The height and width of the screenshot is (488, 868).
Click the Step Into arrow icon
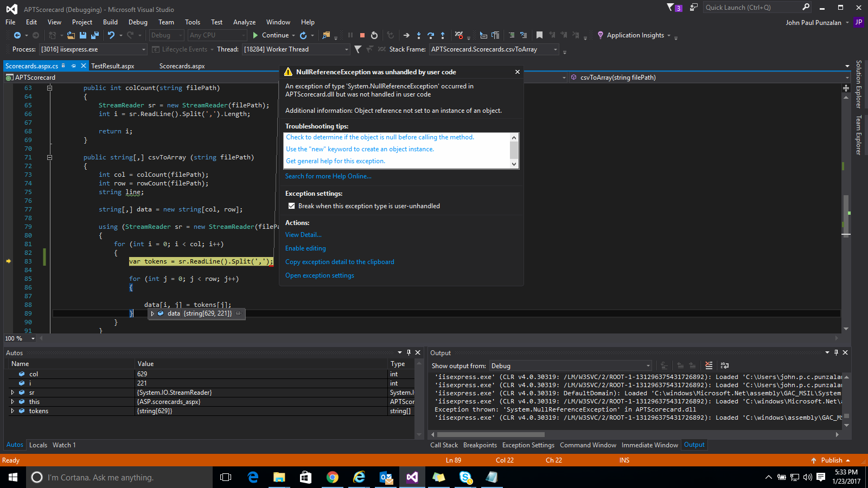[x=419, y=35]
